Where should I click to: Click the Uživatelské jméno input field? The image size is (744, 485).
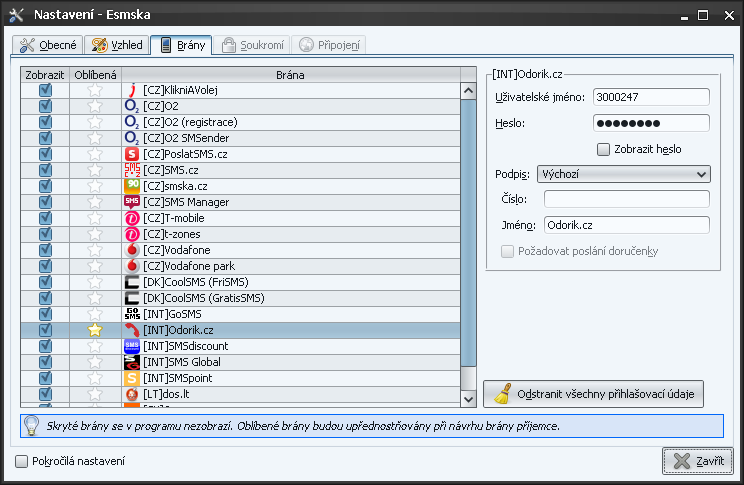click(x=650, y=97)
